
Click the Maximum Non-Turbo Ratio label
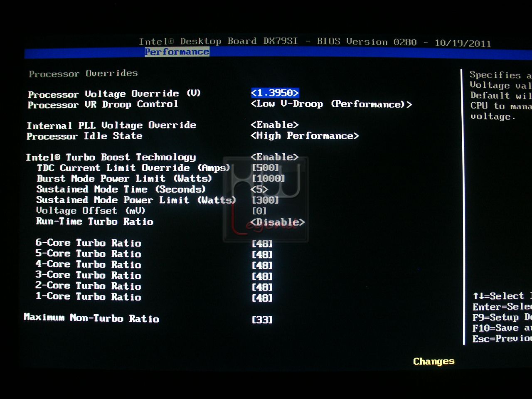91,318
